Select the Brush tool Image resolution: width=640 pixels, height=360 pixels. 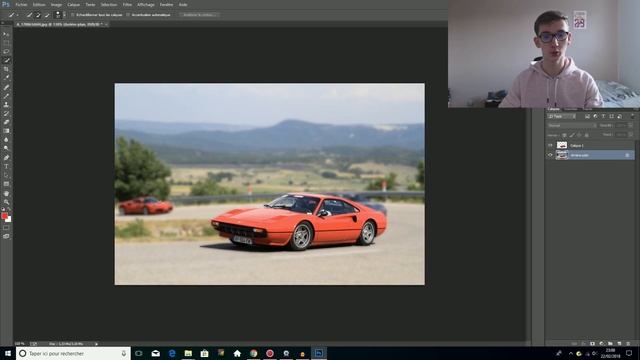click(x=6, y=96)
